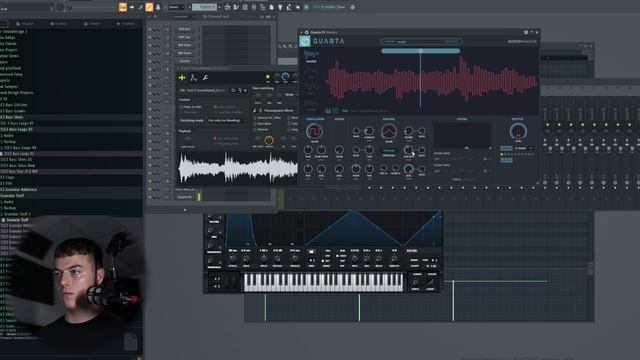Click the second small icon left of FILE in Quanta
Viewport: 640px width, 360px height.
click(x=335, y=111)
